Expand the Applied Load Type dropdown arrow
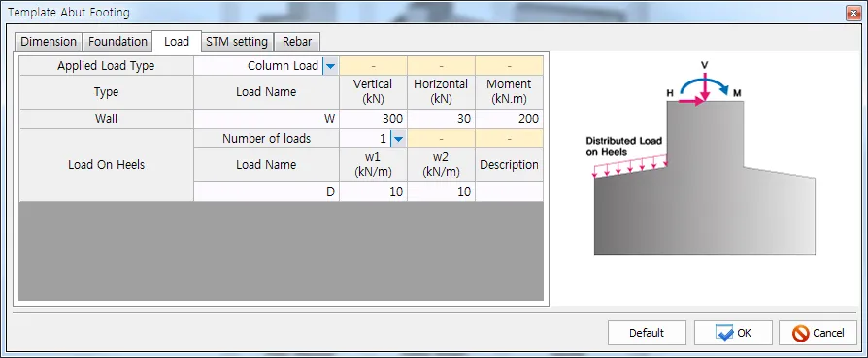Image resolution: width=868 pixels, height=358 pixels. click(x=330, y=66)
